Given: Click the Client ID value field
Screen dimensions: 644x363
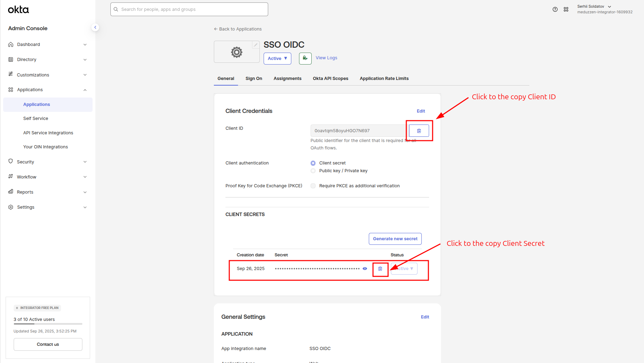Looking at the screenshot, I should [x=358, y=131].
